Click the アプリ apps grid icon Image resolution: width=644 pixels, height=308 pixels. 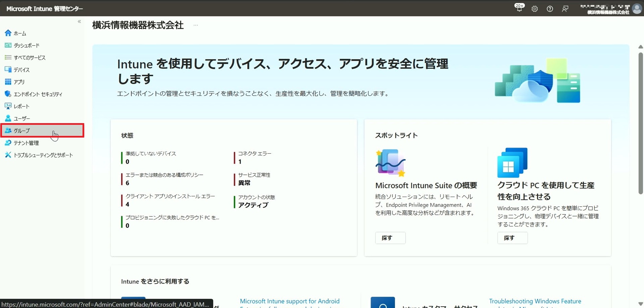pos(8,82)
